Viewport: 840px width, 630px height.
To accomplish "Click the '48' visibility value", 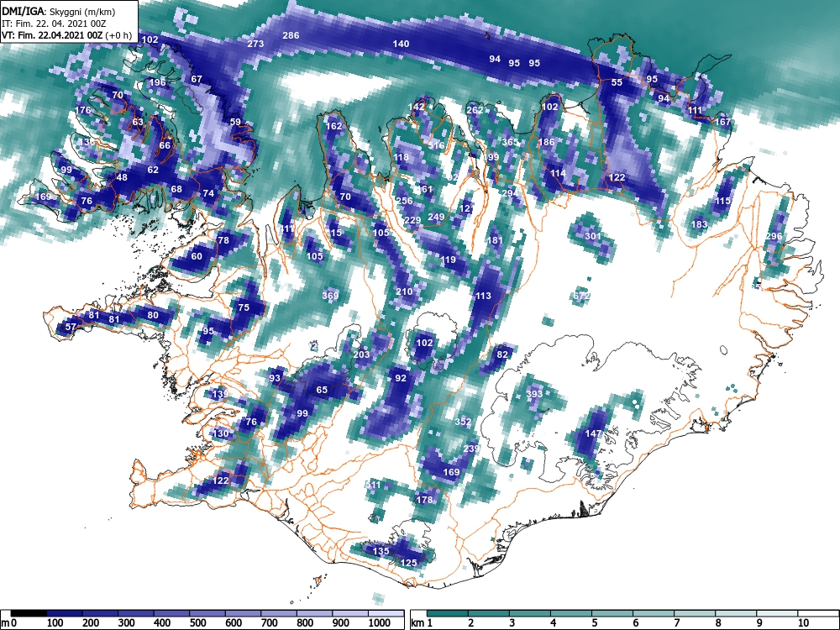I will point(122,177).
